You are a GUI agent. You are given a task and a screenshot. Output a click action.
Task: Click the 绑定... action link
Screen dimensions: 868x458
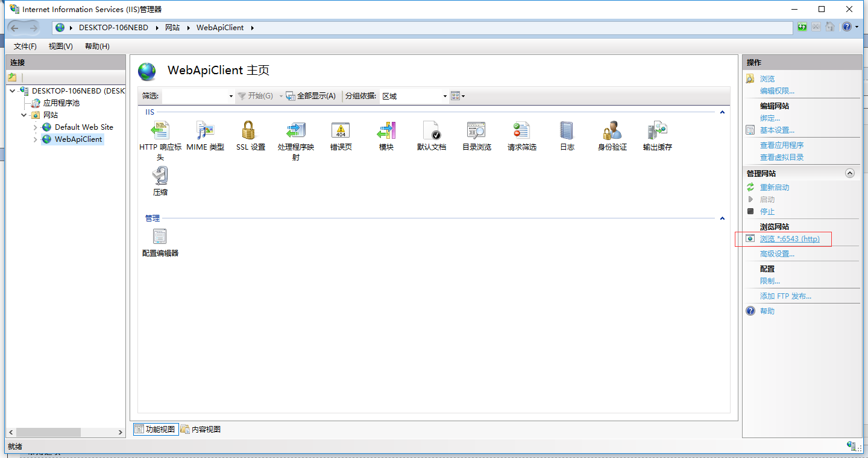(770, 118)
